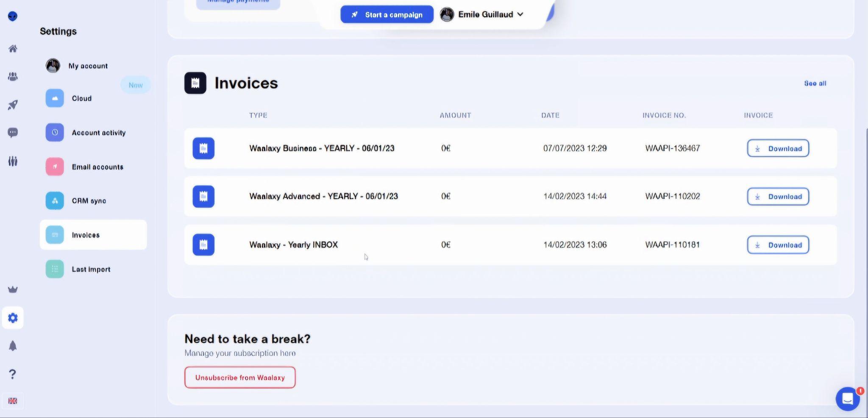Open the Campaigns rocket icon in sidebar
Viewport: 868px width, 418px height.
tap(13, 105)
